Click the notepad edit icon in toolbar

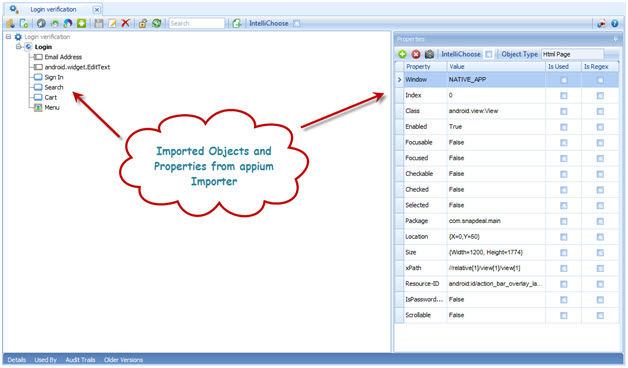[112, 23]
